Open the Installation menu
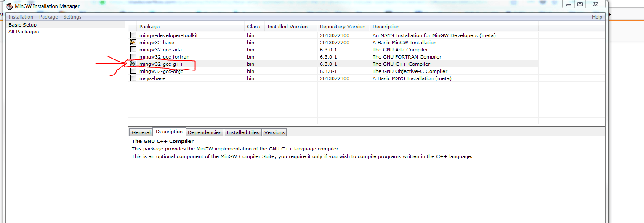Image resolution: width=644 pixels, height=223 pixels. click(21, 17)
